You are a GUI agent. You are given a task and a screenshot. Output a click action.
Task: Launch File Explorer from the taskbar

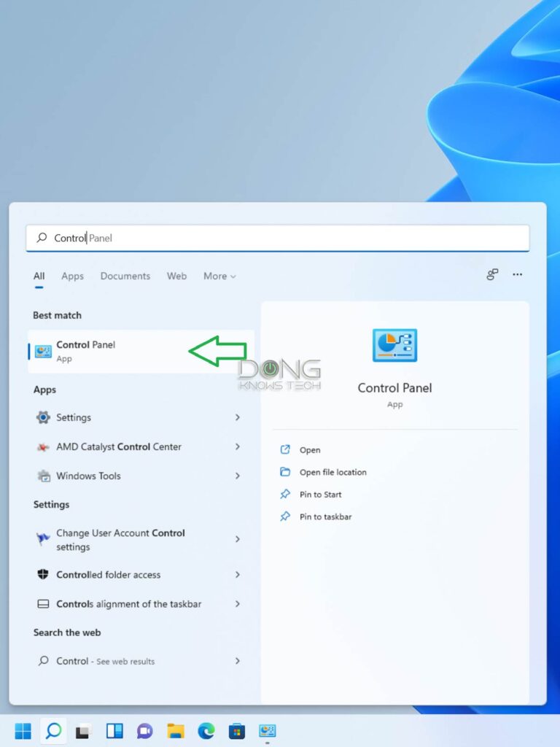point(175,730)
